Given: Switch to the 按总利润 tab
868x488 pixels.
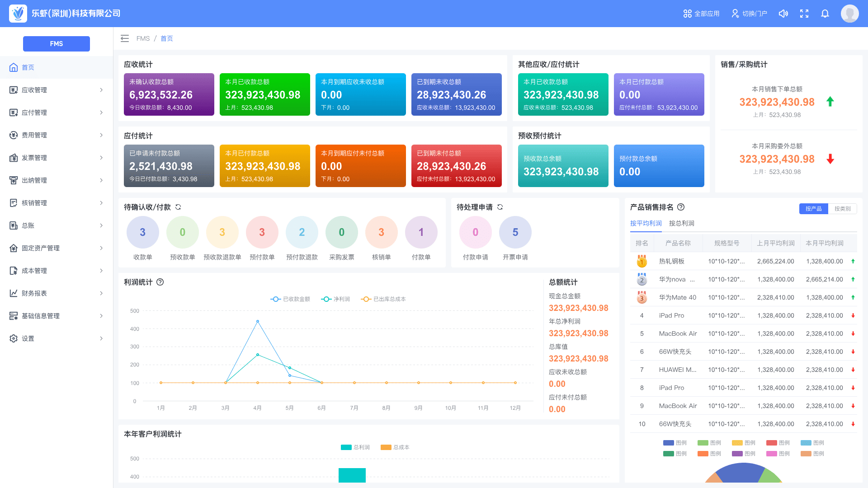Looking at the screenshot, I should (681, 223).
